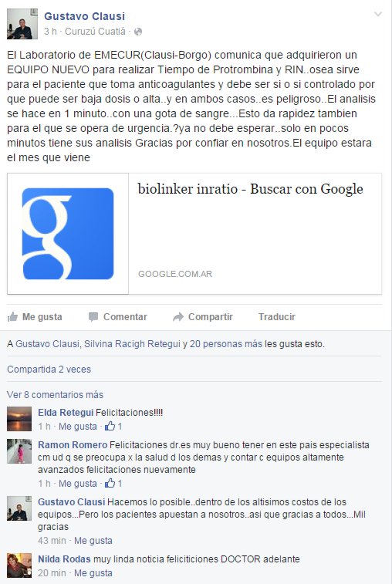The image size is (392, 584).
Task: Like Gustavo Clausi's reply comment via Me gusta
Action: tap(93, 541)
